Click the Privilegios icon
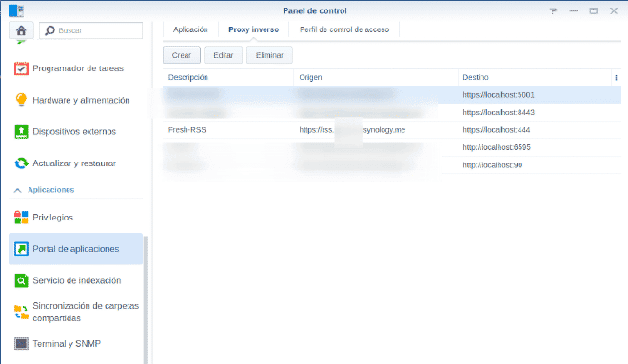 [x=21, y=218]
